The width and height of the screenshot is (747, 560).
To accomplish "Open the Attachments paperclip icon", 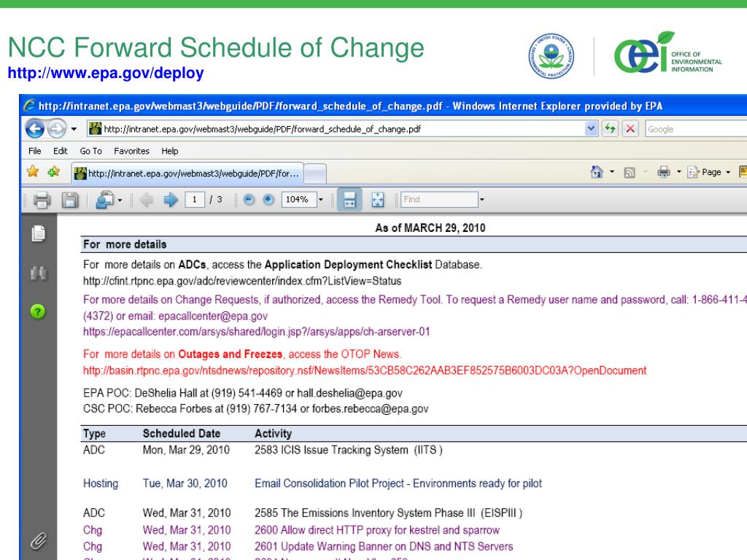I will (39, 541).
